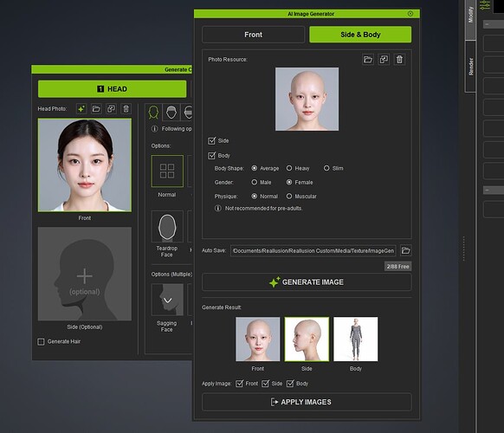Select Muscular physique option
This screenshot has width=504, height=433.
289,196
